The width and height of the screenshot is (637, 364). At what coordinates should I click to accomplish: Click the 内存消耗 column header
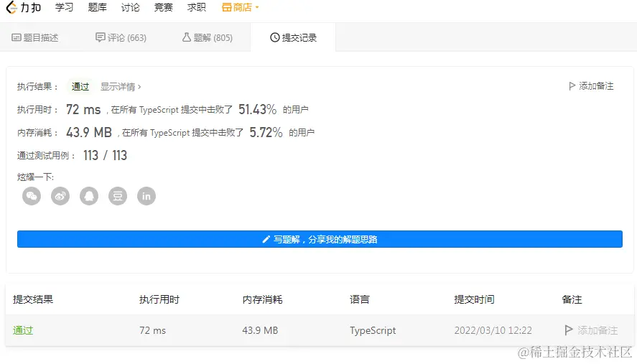262,300
